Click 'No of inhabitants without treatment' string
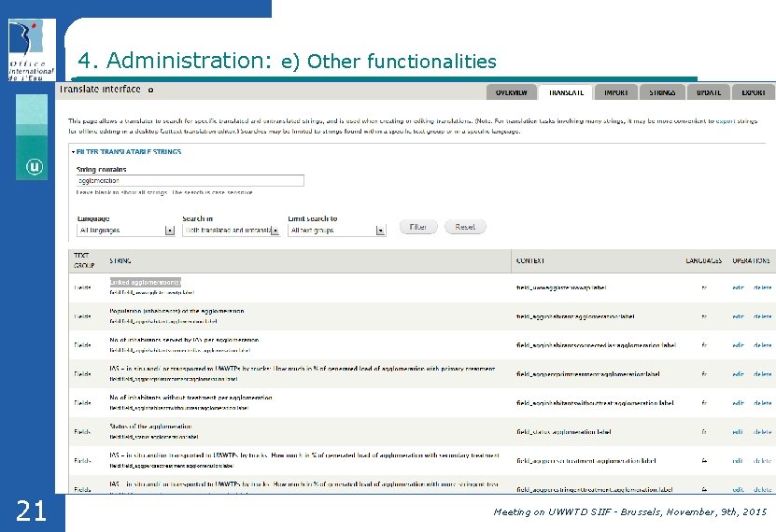776x532 pixels. tap(190, 398)
